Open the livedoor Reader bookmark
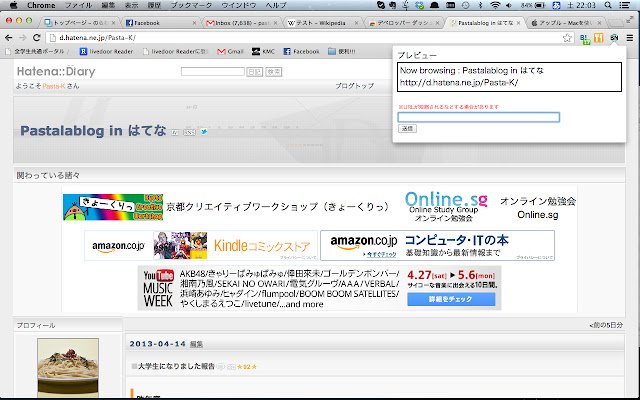This screenshot has width=640, height=400. pyautogui.click(x=106, y=51)
